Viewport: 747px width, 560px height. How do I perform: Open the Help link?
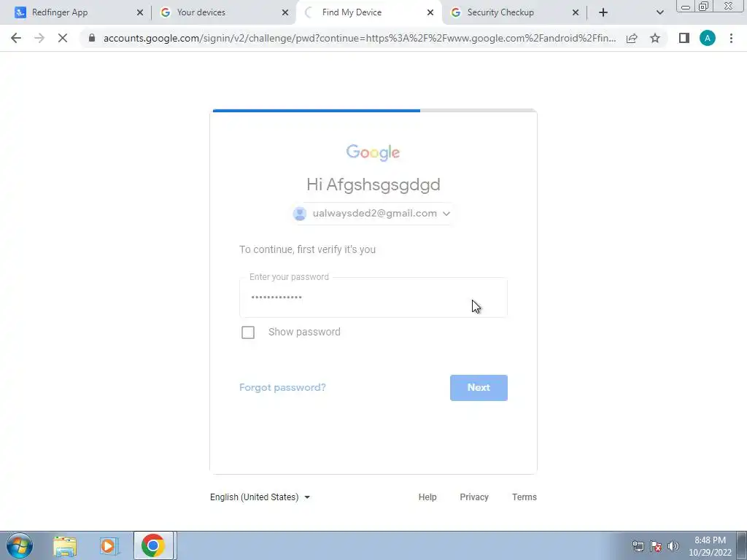click(427, 497)
